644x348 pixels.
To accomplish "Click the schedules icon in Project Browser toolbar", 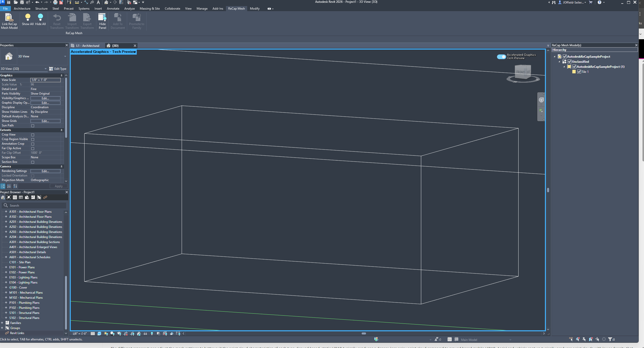I will [x=21, y=198].
